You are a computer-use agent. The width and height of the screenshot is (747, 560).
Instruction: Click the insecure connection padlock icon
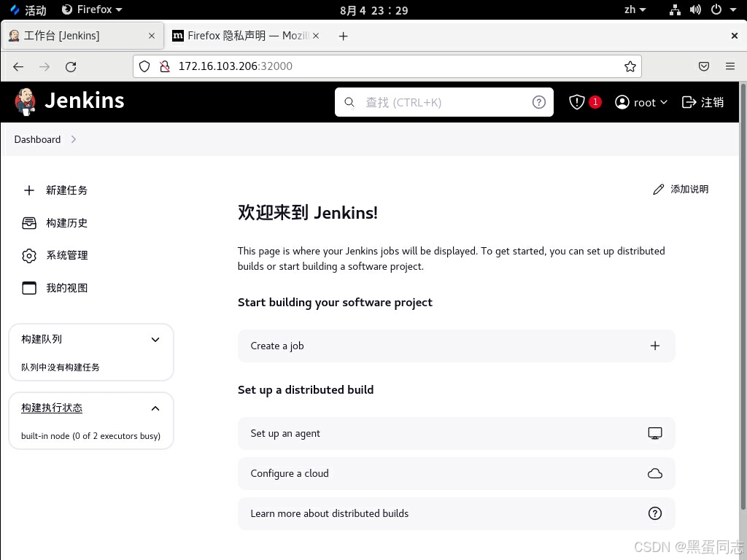pyautogui.click(x=165, y=66)
